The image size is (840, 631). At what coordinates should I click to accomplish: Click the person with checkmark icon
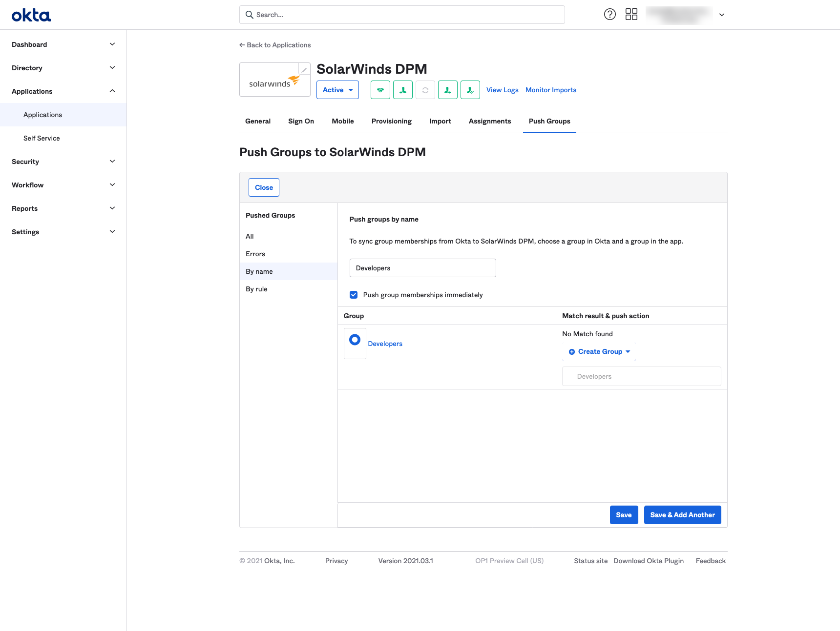click(470, 90)
